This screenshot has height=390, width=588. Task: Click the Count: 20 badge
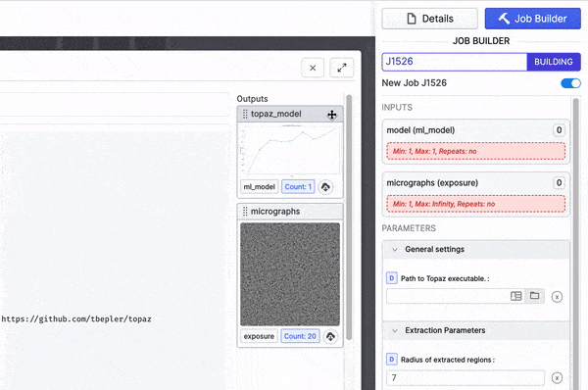(300, 336)
